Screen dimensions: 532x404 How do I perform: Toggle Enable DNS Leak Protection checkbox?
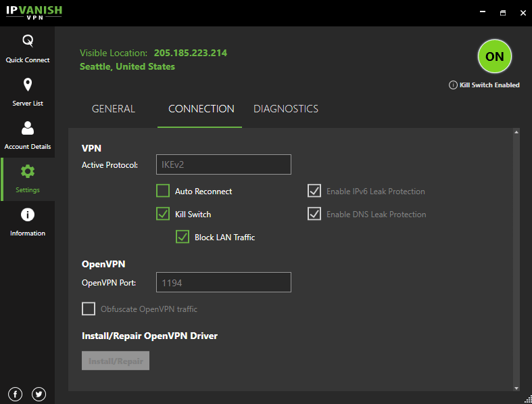coord(314,214)
